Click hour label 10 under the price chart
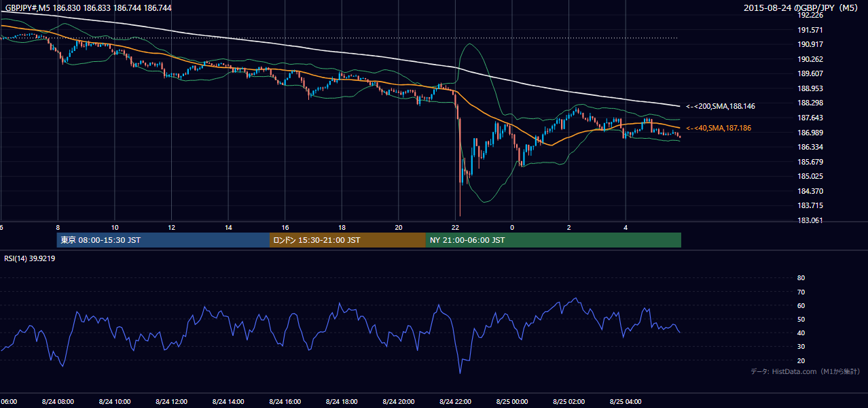The image size is (868, 408). click(115, 228)
